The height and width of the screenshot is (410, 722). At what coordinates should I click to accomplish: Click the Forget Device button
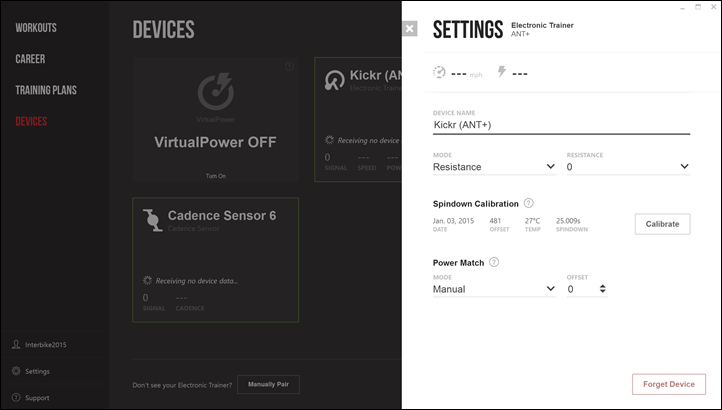(669, 384)
